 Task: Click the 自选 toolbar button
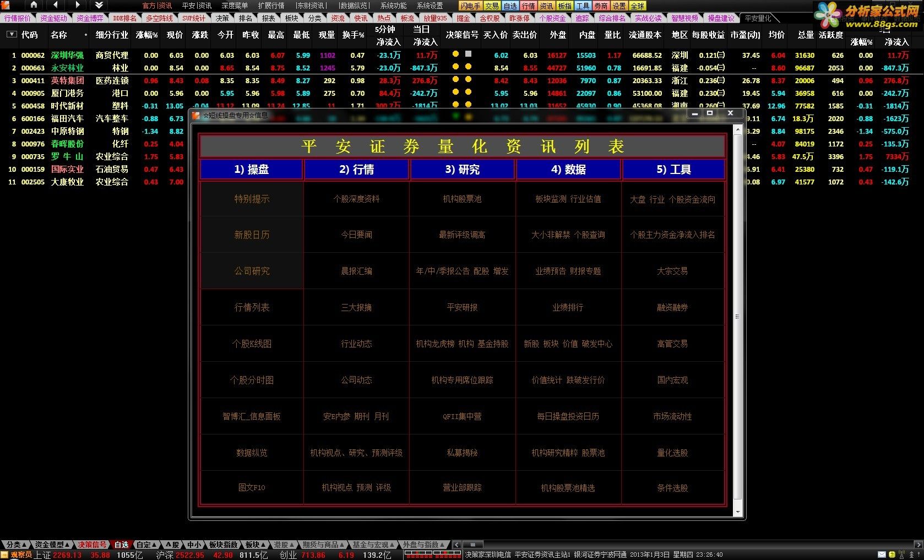point(510,6)
